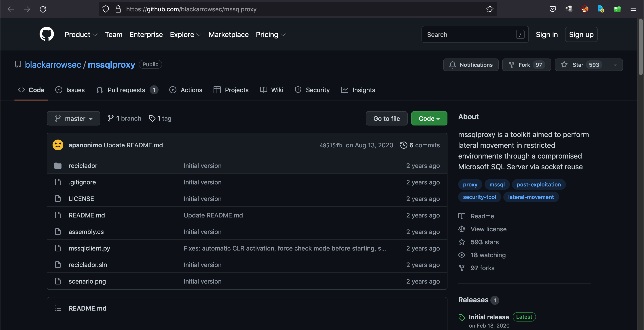Open the star lists dropdown arrow
Viewport: 644px width, 330px height.
click(x=615, y=65)
